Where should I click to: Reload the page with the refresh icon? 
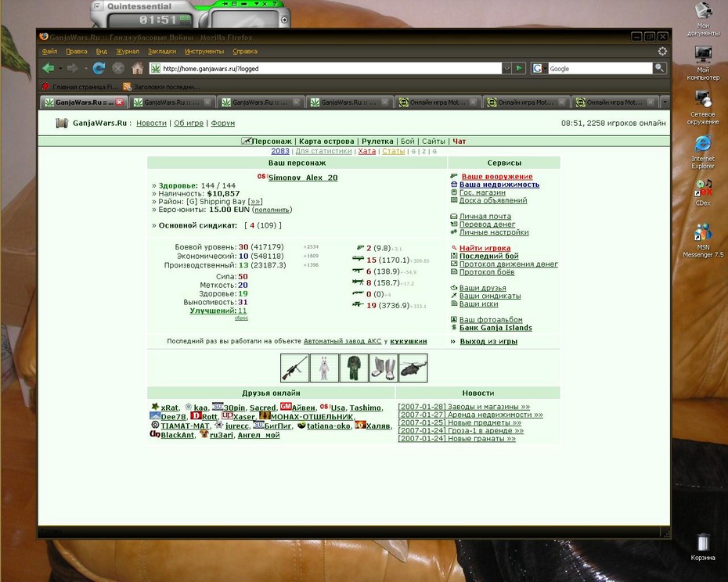(99, 68)
